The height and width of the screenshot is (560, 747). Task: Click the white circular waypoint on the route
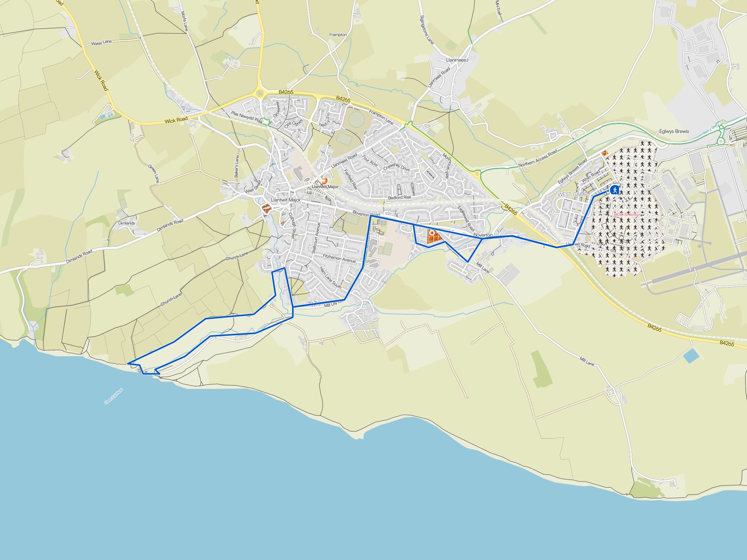tap(431, 233)
